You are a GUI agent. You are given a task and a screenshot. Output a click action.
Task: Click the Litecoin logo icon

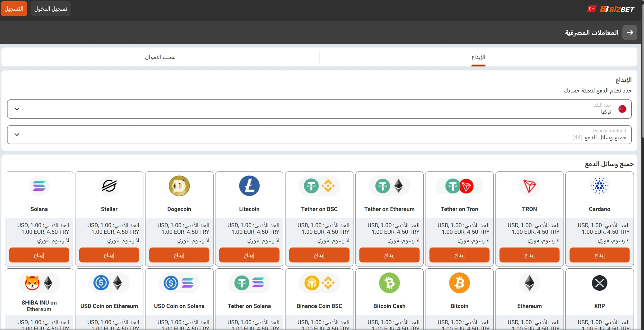249,186
